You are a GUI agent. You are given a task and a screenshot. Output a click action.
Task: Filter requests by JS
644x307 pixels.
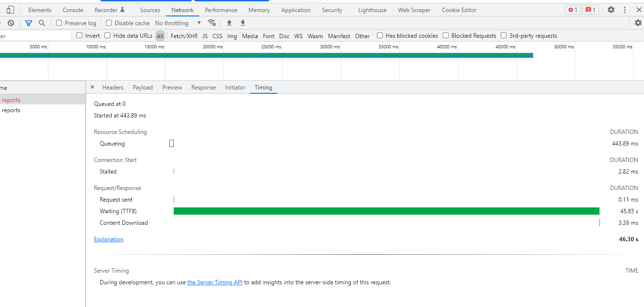(x=205, y=36)
